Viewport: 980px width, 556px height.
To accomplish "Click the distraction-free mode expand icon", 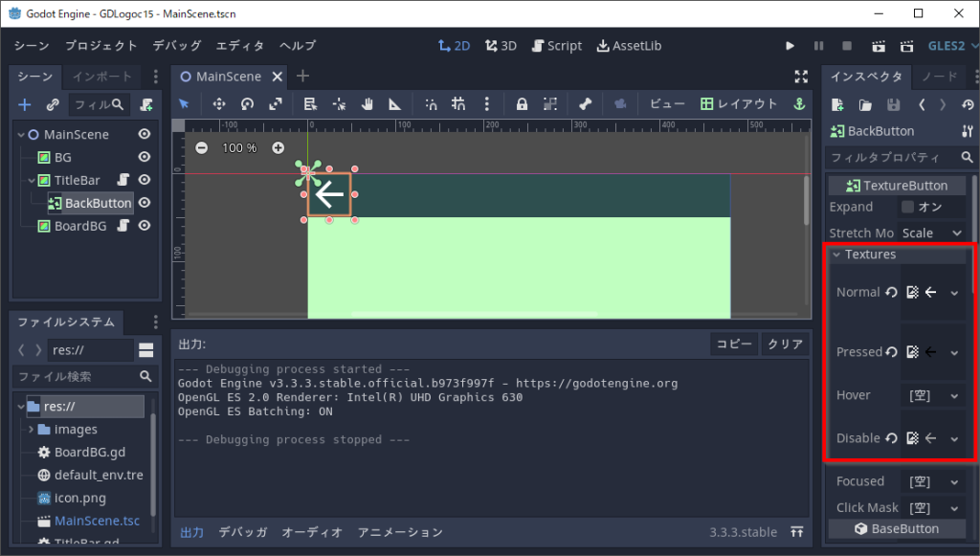I will [802, 77].
